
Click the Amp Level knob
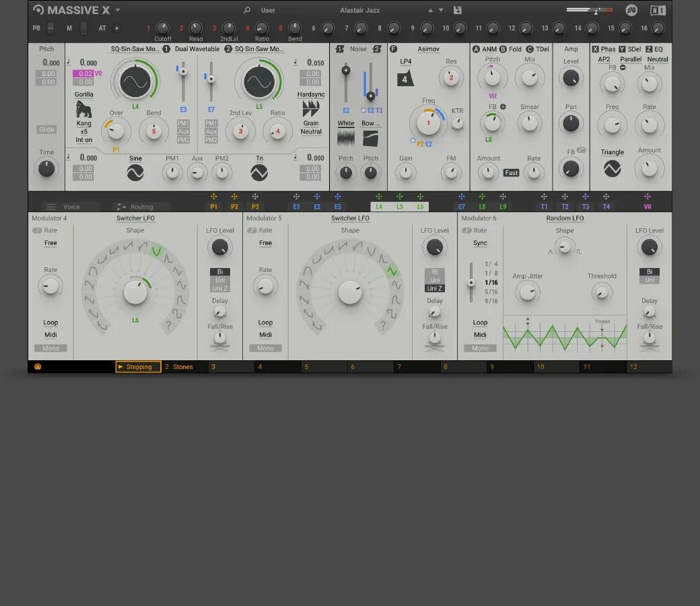[x=571, y=78]
